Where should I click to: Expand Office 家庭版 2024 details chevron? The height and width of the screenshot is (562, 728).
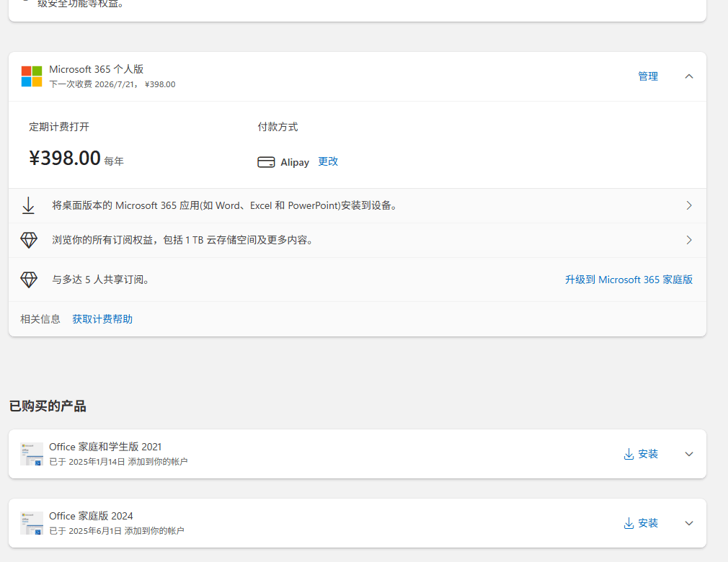[x=689, y=523]
